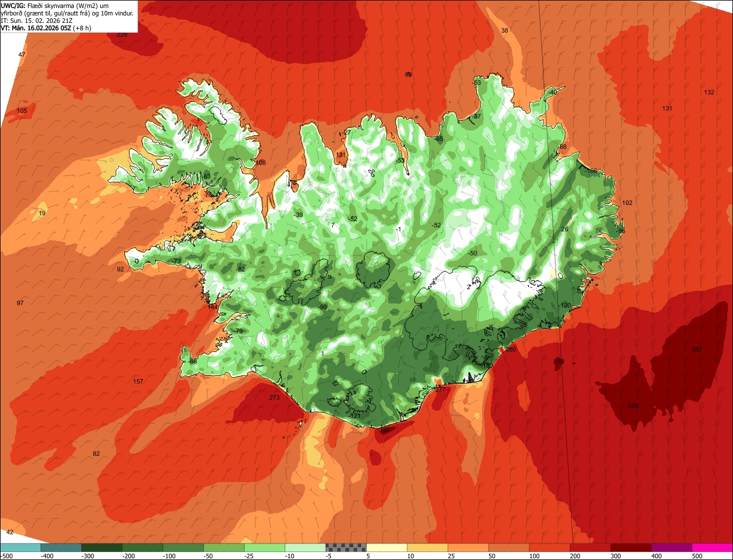This screenshot has width=733, height=560.
Task: Click the inland map value -57
Action: pos(476,116)
